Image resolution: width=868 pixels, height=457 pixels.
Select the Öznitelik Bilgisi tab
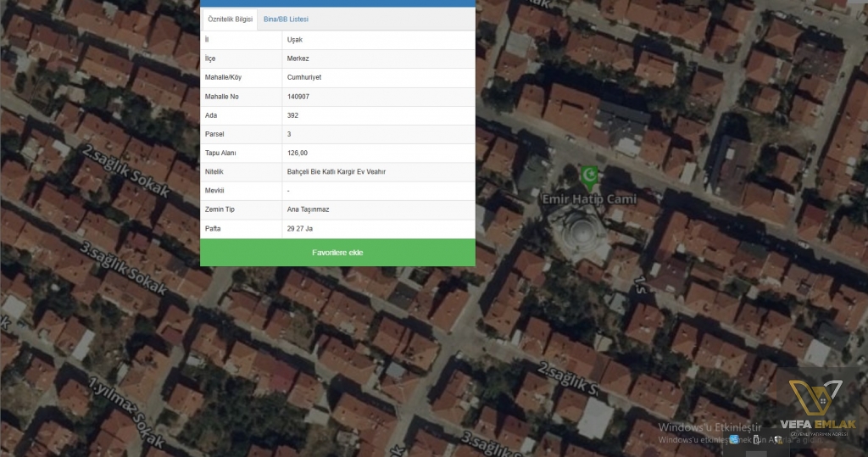(230, 20)
